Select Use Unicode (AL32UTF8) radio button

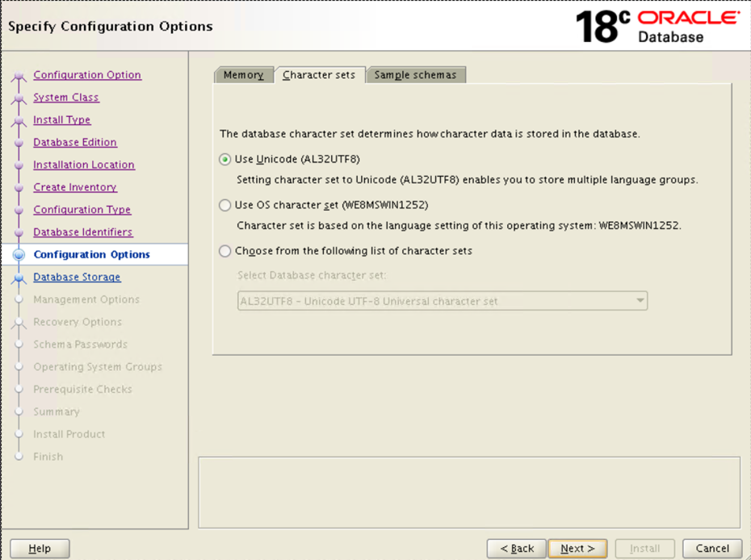[x=225, y=160]
